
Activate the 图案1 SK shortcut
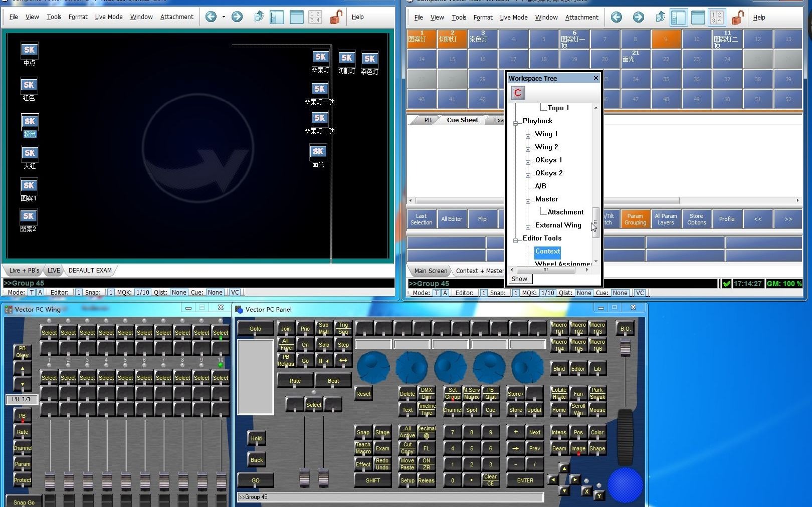click(x=29, y=186)
